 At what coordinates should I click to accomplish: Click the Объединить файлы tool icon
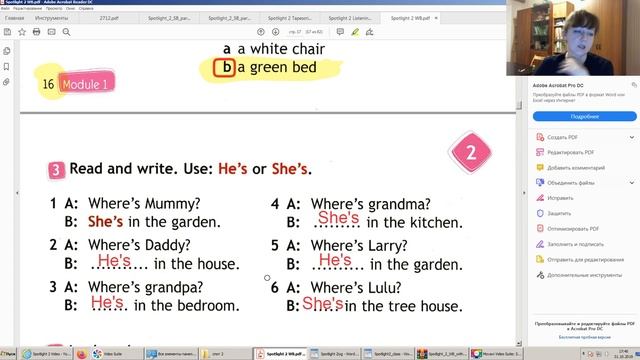coord(540,182)
